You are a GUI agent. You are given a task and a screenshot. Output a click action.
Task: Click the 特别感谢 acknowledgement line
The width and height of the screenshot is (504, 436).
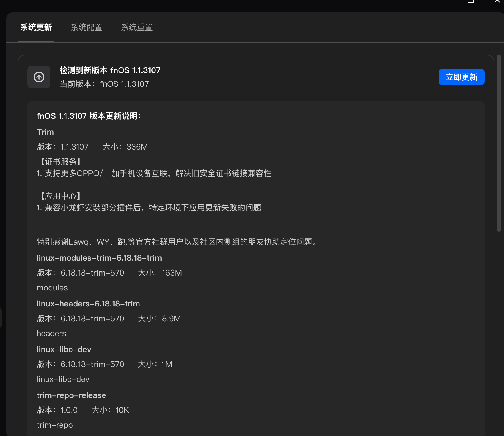178,242
